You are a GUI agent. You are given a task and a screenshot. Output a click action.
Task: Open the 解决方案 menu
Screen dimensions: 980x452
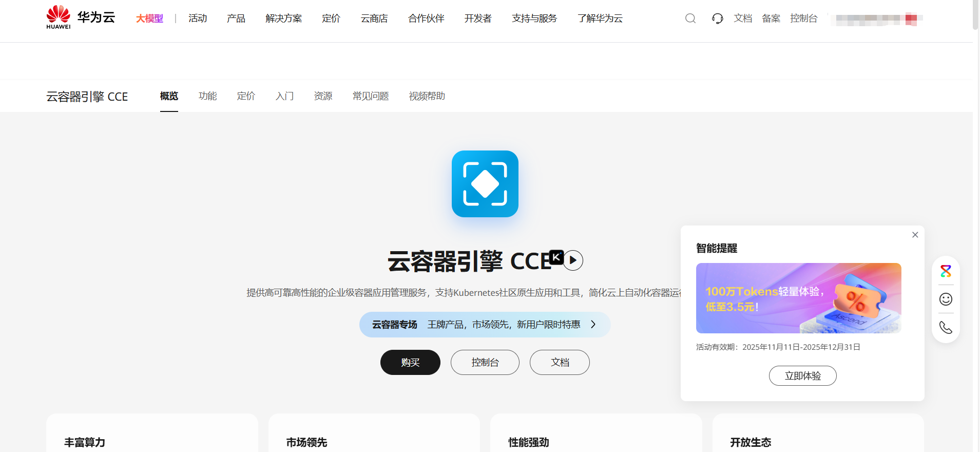(x=284, y=18)
